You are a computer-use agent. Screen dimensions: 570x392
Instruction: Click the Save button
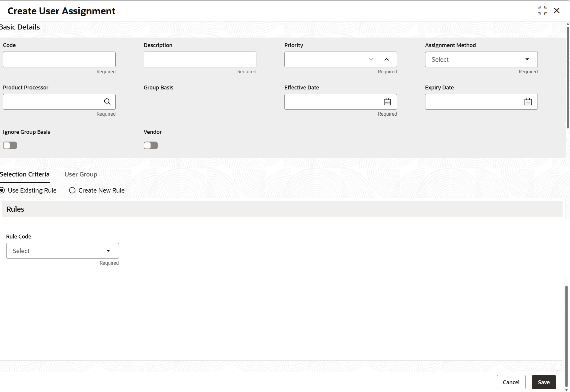pyautogui.click(x=544, y=382)
